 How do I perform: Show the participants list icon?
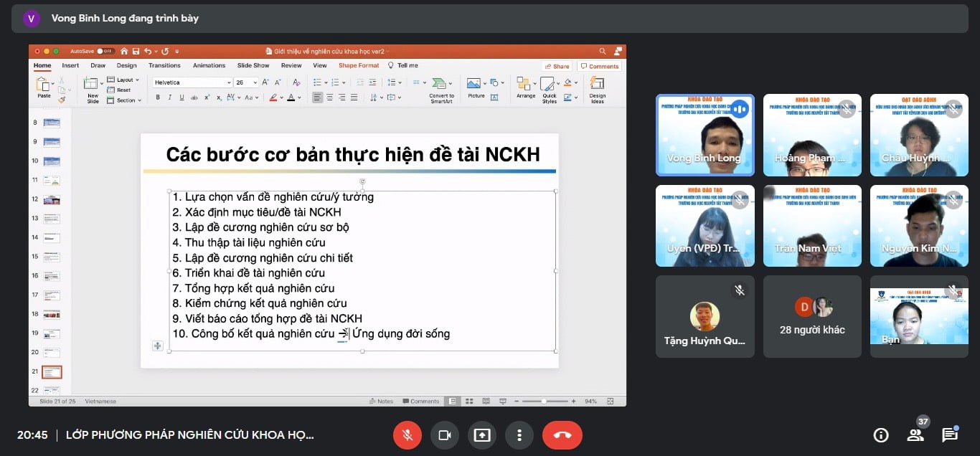pos(915,435)
